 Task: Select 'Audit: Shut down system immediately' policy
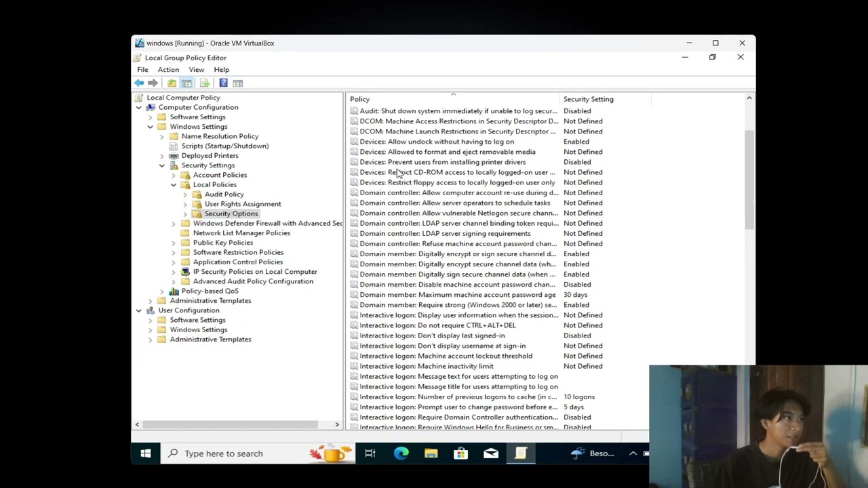[458, 111]
